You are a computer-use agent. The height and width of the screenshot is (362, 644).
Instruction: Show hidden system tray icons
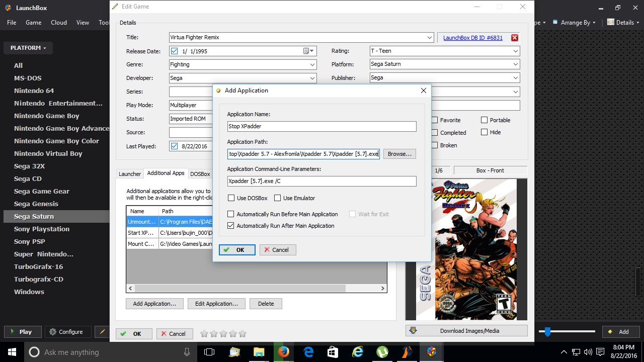pos(563,352)
